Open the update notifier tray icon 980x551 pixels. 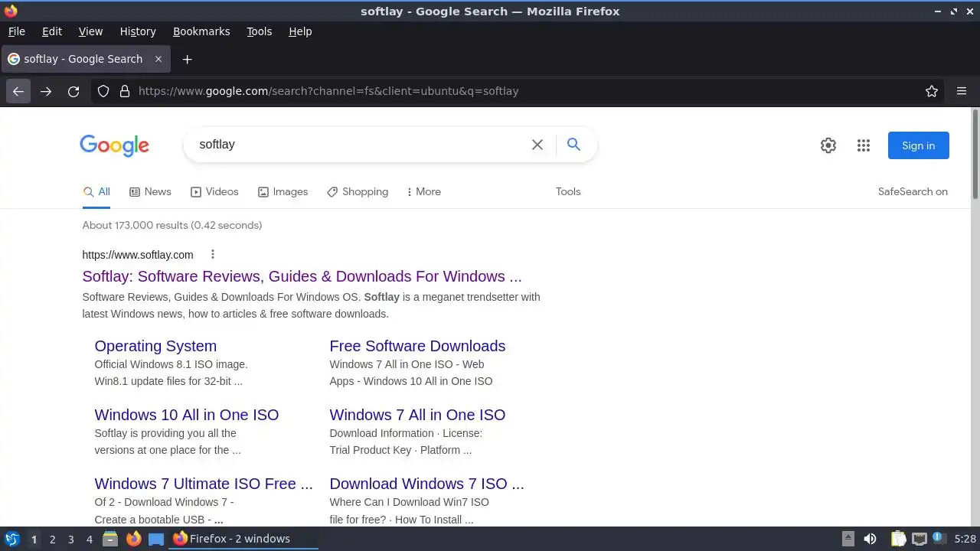click(939, 539)
